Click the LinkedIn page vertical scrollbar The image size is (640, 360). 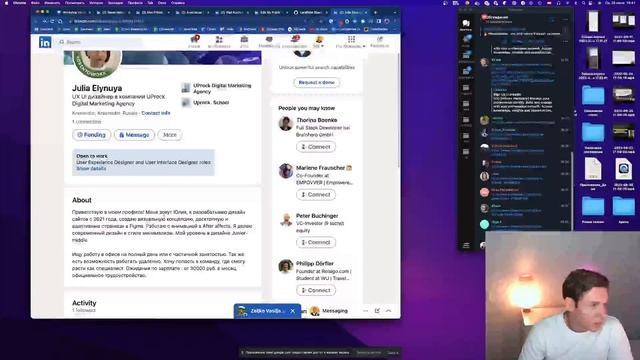point(398,110)
